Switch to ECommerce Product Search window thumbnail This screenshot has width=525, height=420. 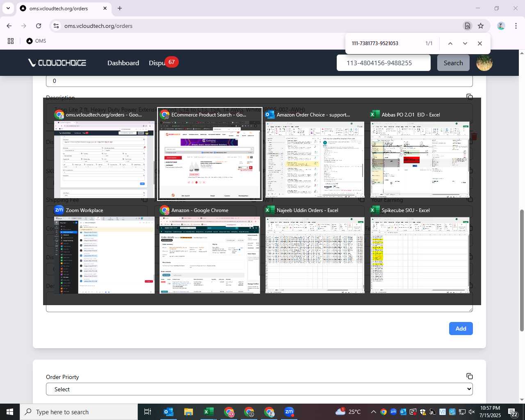pos(210,155)
